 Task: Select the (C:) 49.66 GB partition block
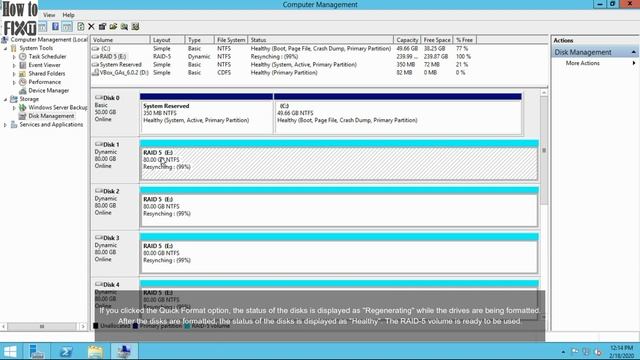398,113
